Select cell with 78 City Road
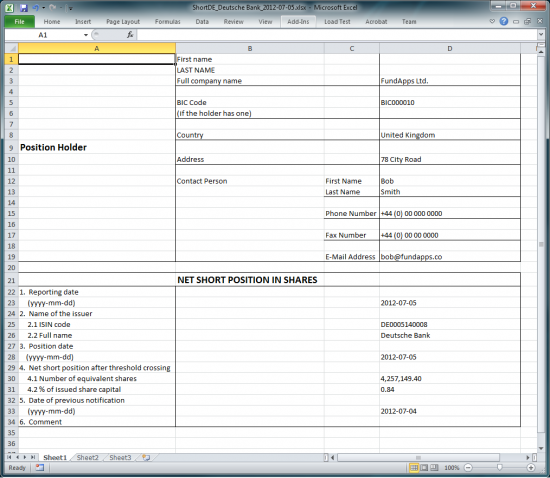Viewport: 550px width, 478px height. tap(450, 159)
